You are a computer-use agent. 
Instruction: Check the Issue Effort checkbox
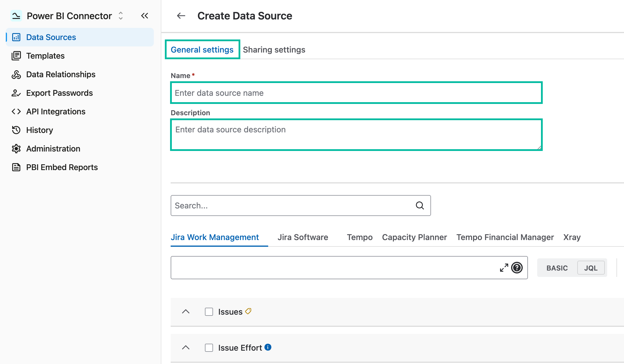209,348
